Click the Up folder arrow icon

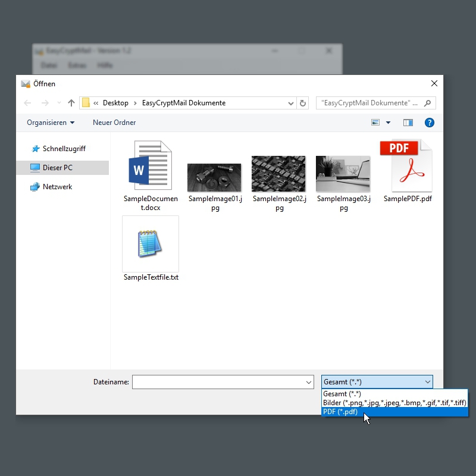click(72, 103)
